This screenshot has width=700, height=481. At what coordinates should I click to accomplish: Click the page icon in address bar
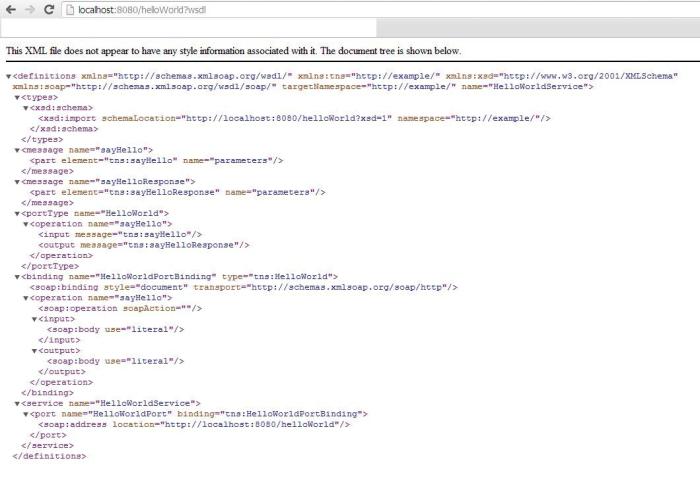(x=70, y=9)
